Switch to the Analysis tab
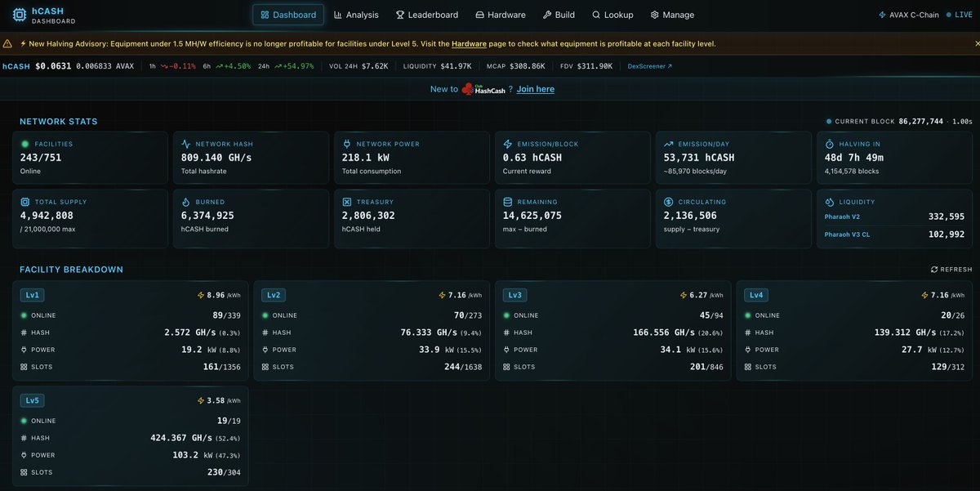Screen dimensions: 980x491 click(355, 15)
